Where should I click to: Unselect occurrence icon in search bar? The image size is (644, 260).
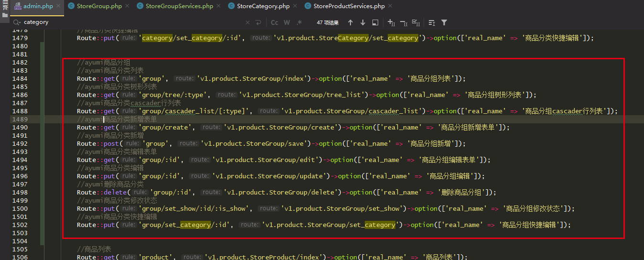pyautogui.click(x=404, y=22)
